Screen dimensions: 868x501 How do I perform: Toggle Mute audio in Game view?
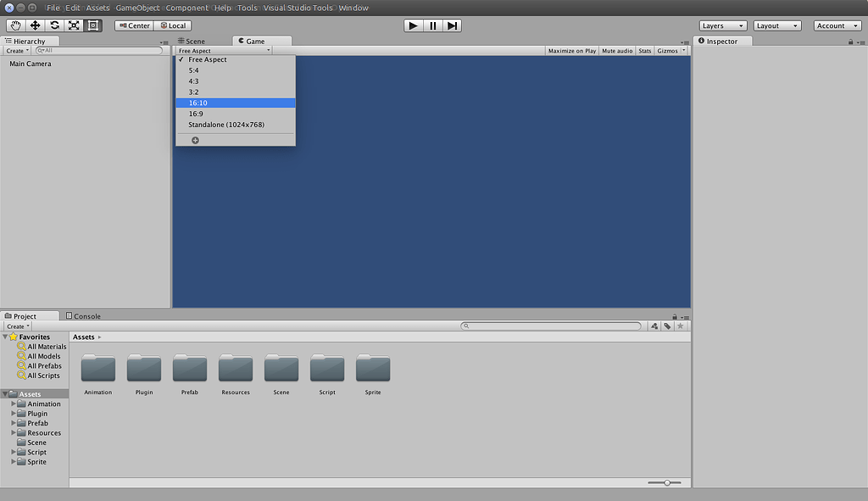coord(616,50)
